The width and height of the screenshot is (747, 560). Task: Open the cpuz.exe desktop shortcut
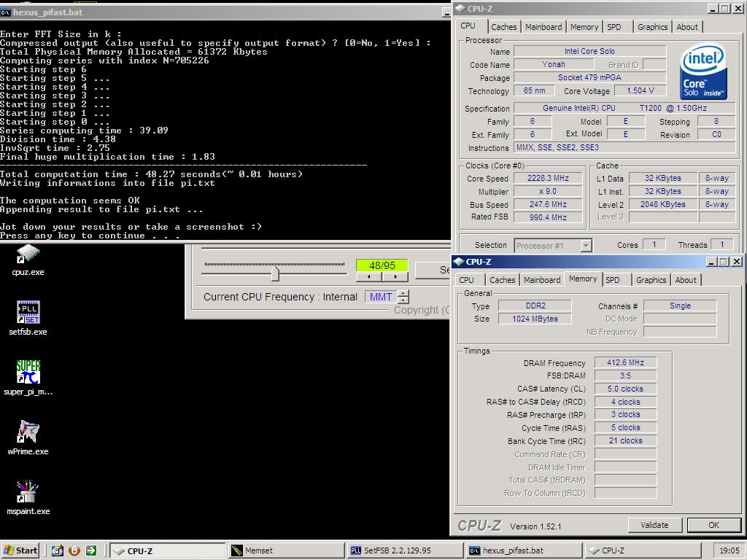(28, 260)
